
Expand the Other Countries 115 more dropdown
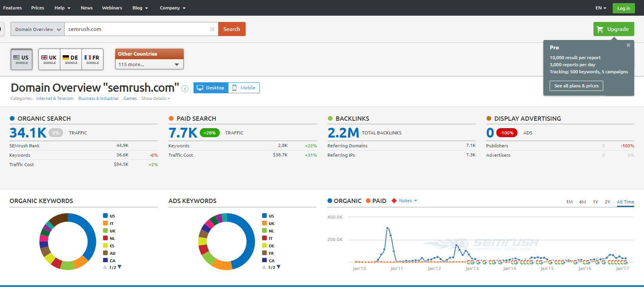coord(149,64)
